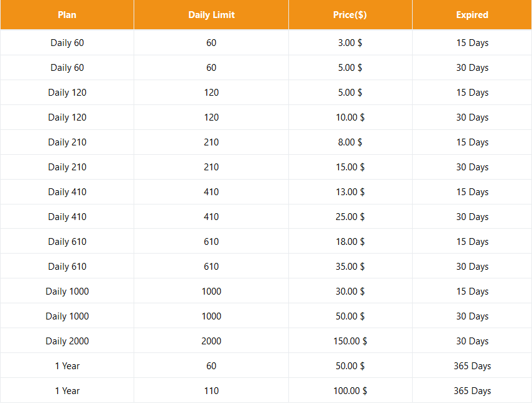The width and height of the screenshot is (532, 404).
Task: Click 15 Days in the 13.00 $ row
Action: coord(472,192)
